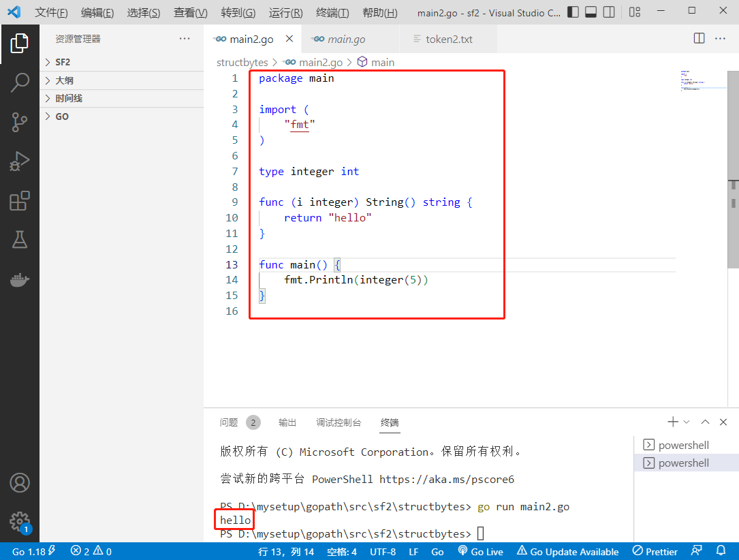Open the Source Control view
Screen dimensions: 739x560
(20, 121)
